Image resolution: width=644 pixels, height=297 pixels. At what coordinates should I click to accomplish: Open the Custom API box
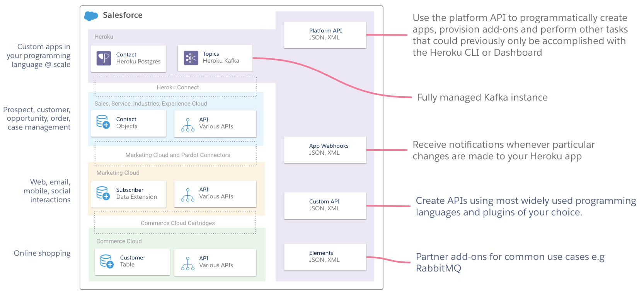325,206
